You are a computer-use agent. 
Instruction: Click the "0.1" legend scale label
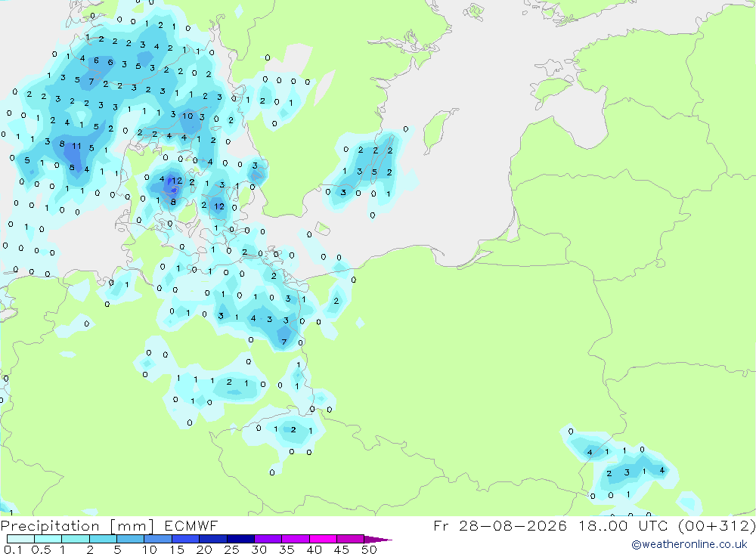click(x=13, y=549)
